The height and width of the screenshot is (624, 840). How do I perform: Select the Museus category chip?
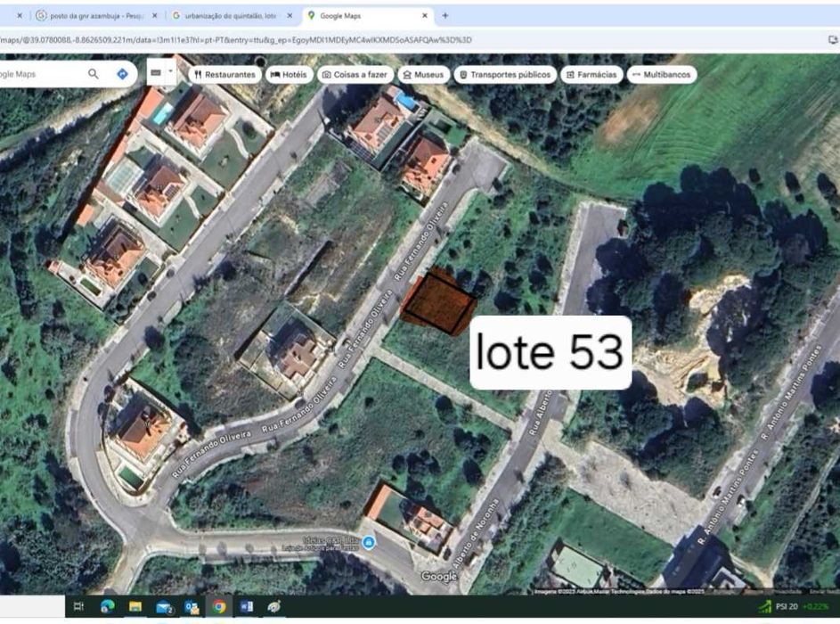click(x=423, y=75)
